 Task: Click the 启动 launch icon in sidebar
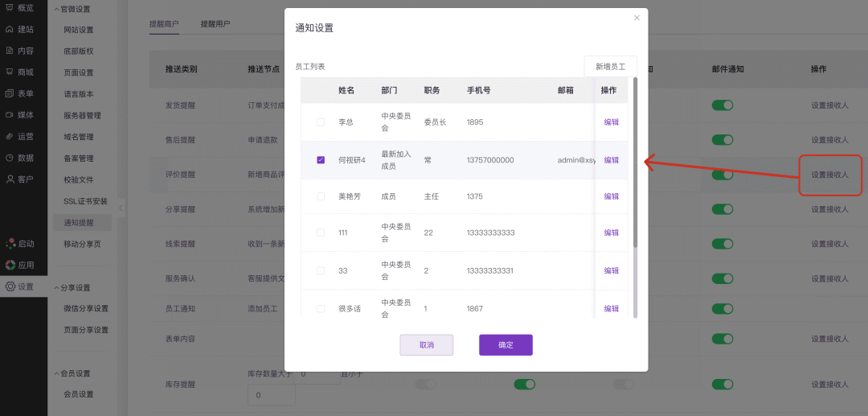pos(19,243)
